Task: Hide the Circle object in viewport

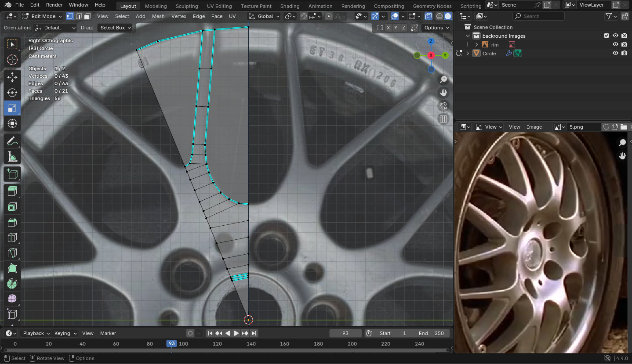Action: tap(615, 54)
